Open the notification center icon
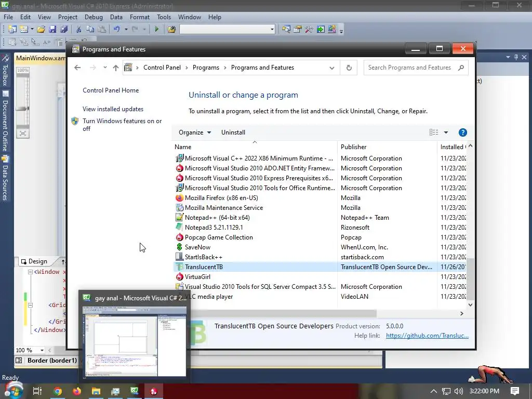Screen dimensions: 532x399 (x=515, y=391)
